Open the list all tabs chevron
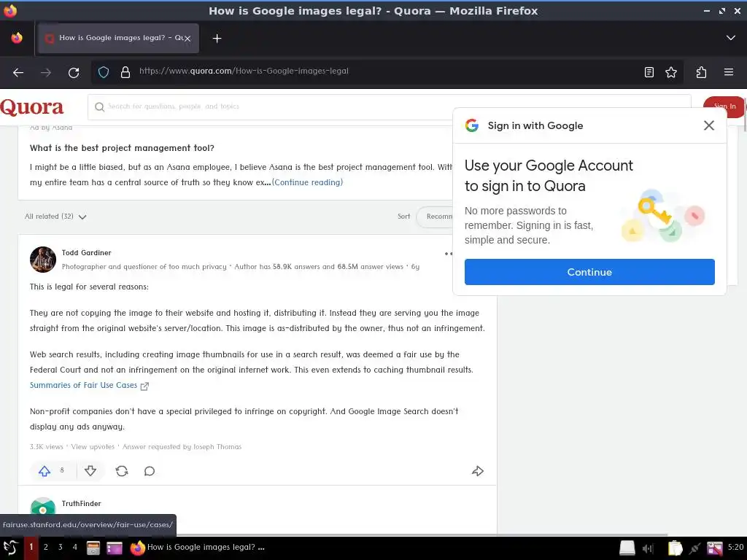Screen dimensions: 747x560 click(730, 38)
